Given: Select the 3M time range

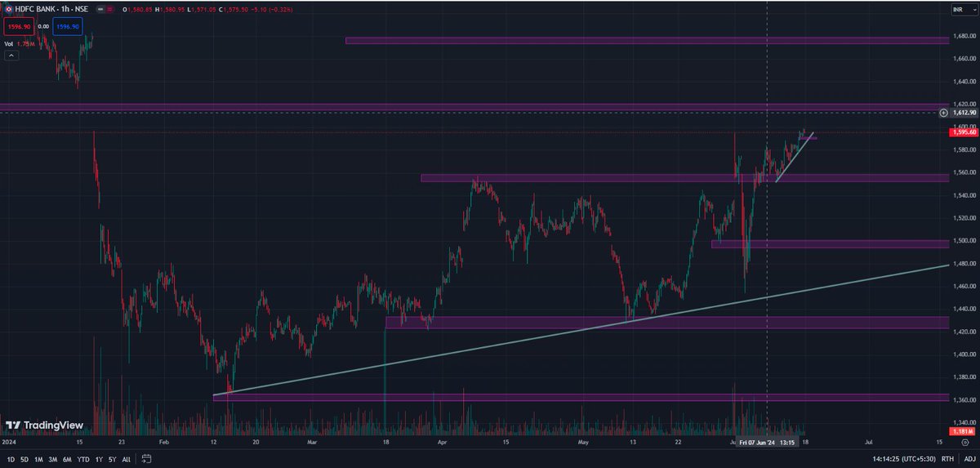Looking at the screenshot, I should click(53, 460).
